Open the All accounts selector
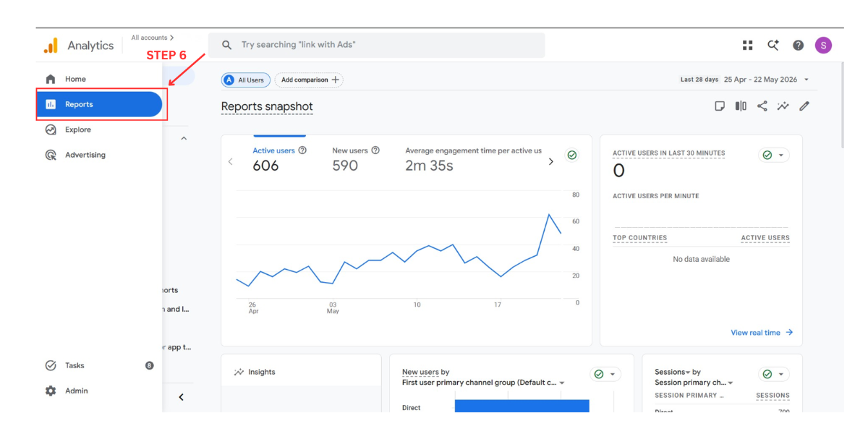Image resolution: width=868 pixels, height=434 pixels. click(x=152, y=38)
